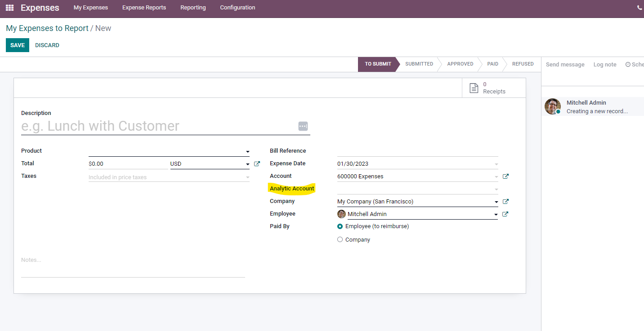Click the Mitchell Admin avatar in the chatter

point(553,106)
